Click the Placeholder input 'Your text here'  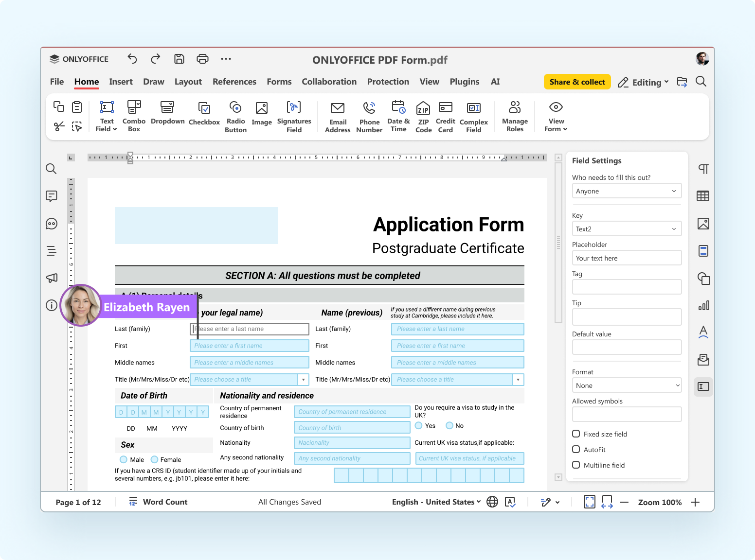point(627,258)
